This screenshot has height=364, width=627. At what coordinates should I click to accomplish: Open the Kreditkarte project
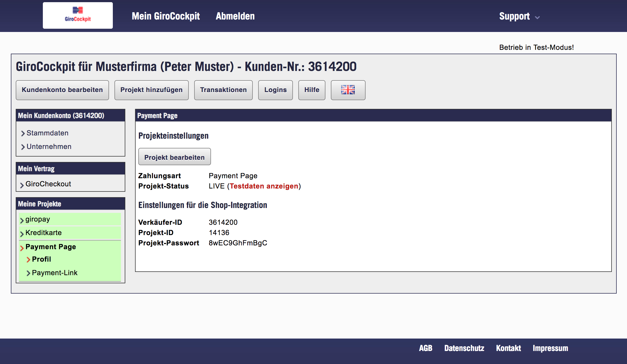43,233
